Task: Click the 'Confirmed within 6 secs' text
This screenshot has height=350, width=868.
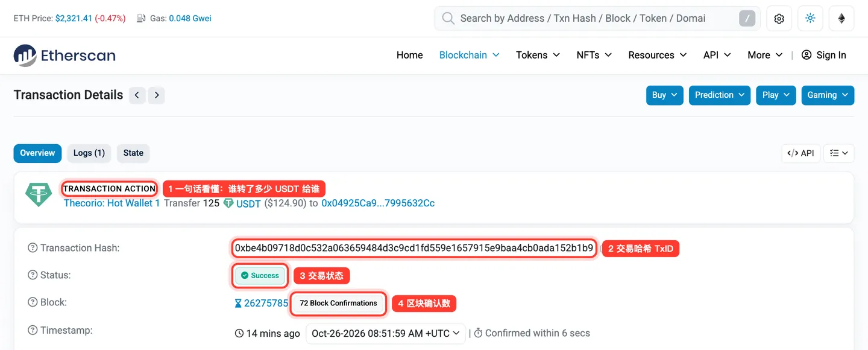Action: [x=538, y=333]
